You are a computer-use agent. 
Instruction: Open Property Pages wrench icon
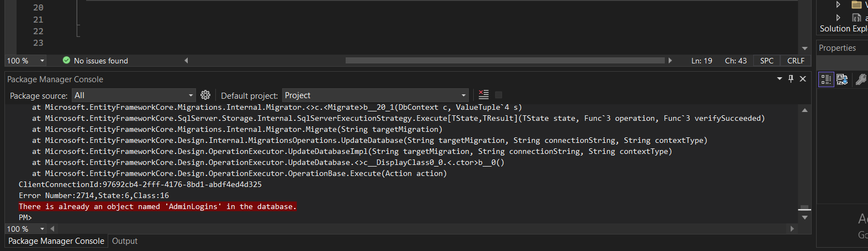[x=860, y=79]
